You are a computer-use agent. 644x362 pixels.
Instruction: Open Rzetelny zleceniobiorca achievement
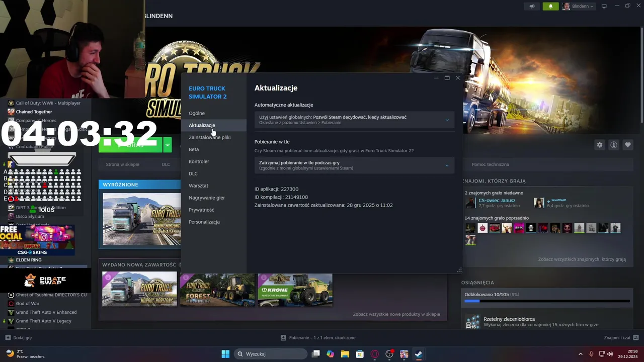click(x=509, y=319)
